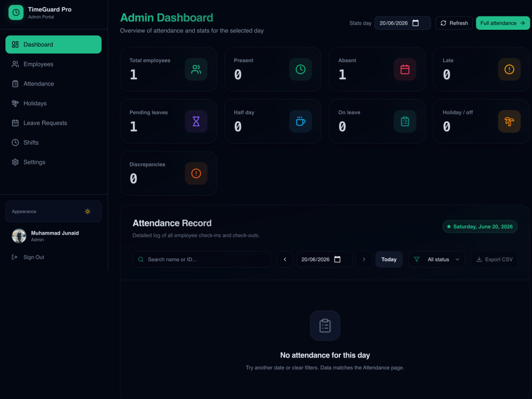Go to Employees in the sidebar
The width and height of the screenshot is (532, 399).
pyautogui.click(x=53, y=64)
